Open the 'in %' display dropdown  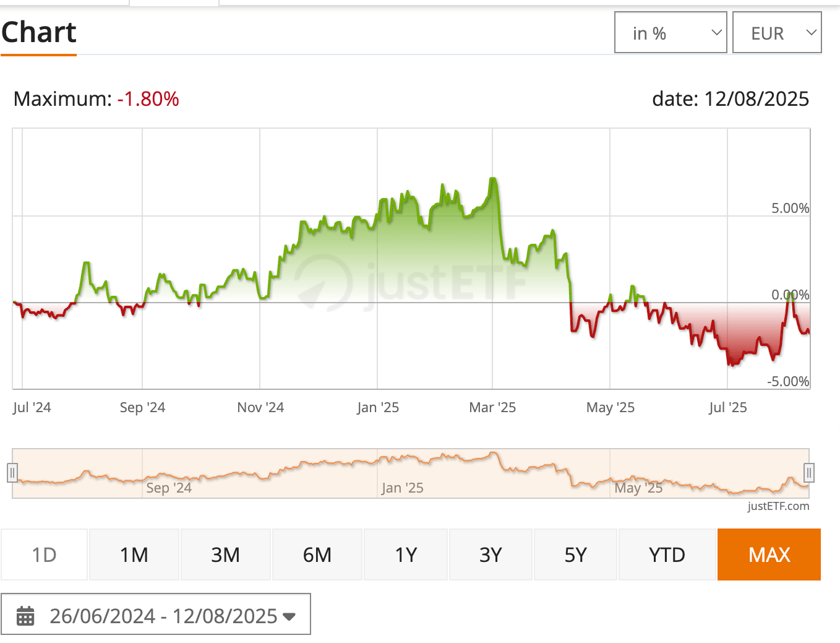coord(671,33)
